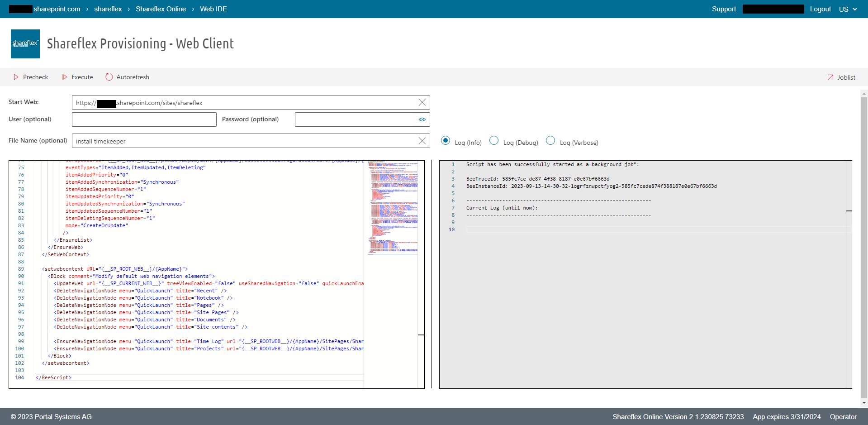Open the Joblist link
The height and width of the screenshot is (425, 868).
[x=841, y=77]
